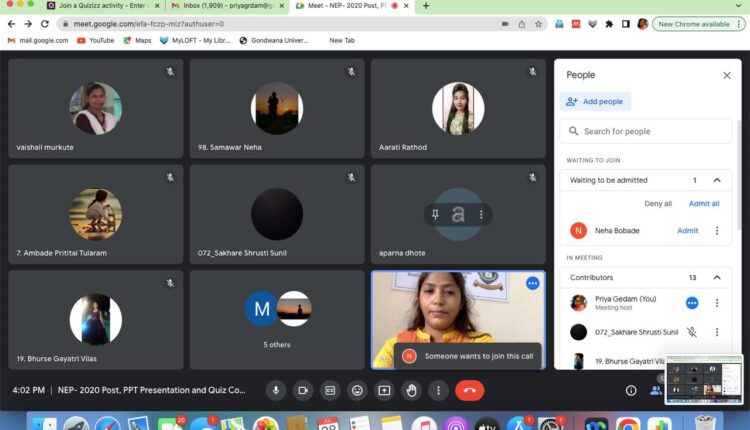The width and height of the screenshot is (750, 430).
Task: Open the emoji reactions button
Action: coord(357,391)
